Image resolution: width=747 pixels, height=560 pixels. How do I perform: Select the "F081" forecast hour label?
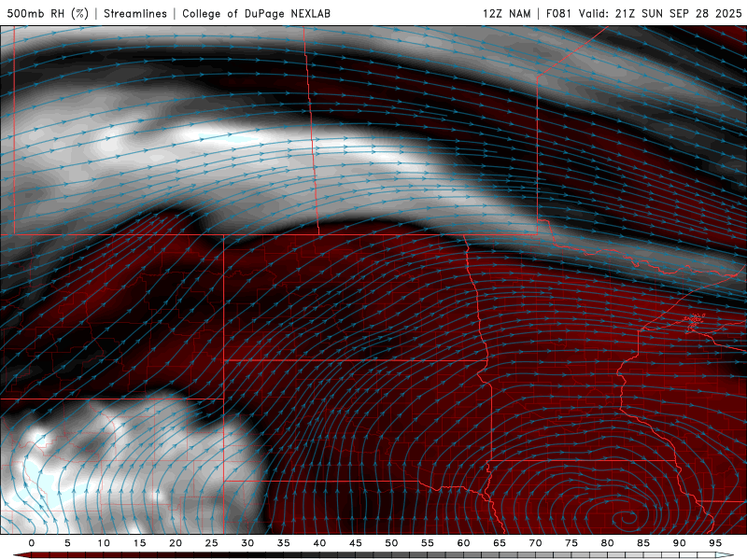click(x=558, y=13)
